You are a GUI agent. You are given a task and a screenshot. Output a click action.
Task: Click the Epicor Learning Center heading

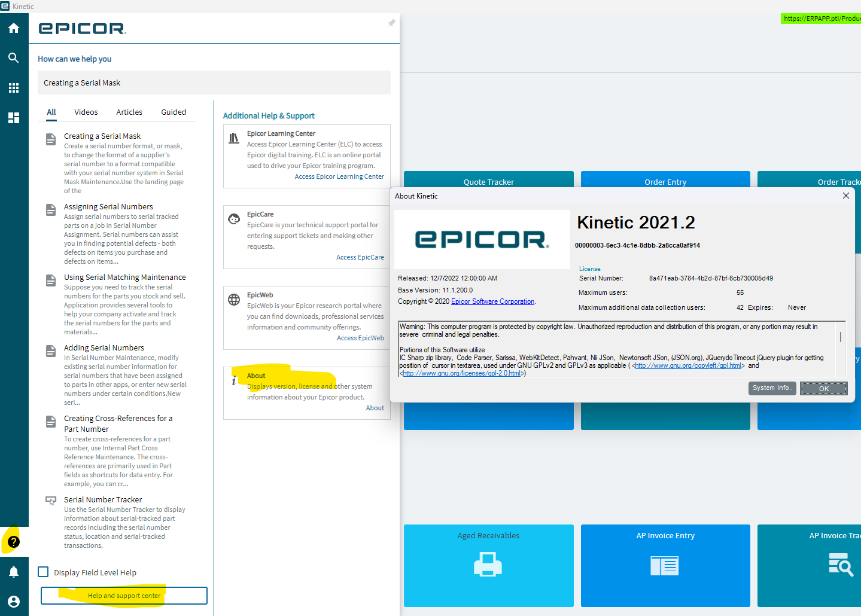pos(281,133)
